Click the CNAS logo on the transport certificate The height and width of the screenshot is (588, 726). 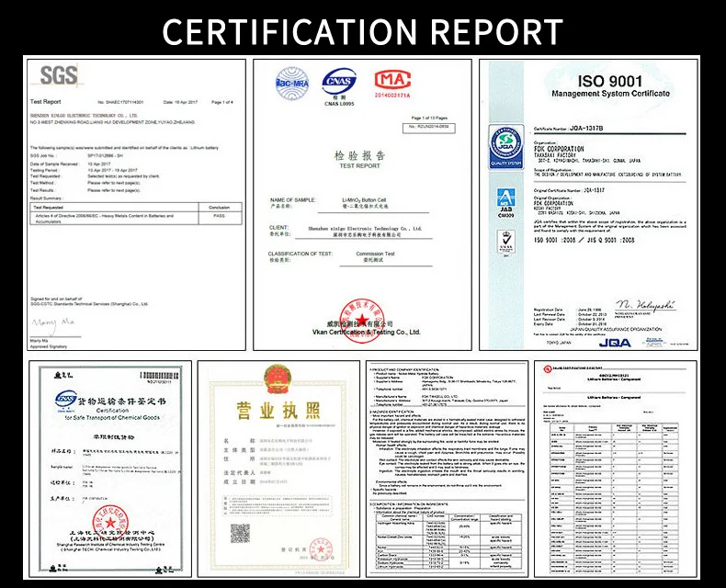point(66,399)
